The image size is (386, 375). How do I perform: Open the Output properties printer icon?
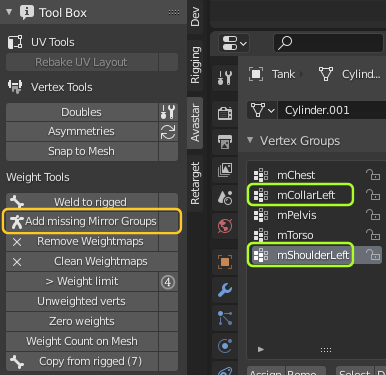tap(225, 142)
